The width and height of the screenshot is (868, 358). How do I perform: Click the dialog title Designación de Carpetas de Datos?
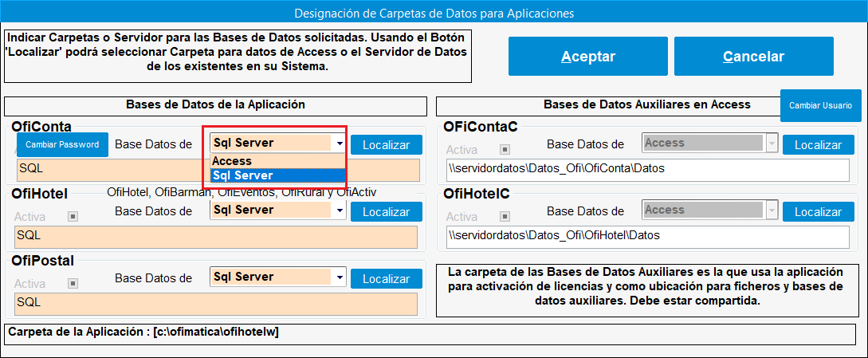point(434,12)
